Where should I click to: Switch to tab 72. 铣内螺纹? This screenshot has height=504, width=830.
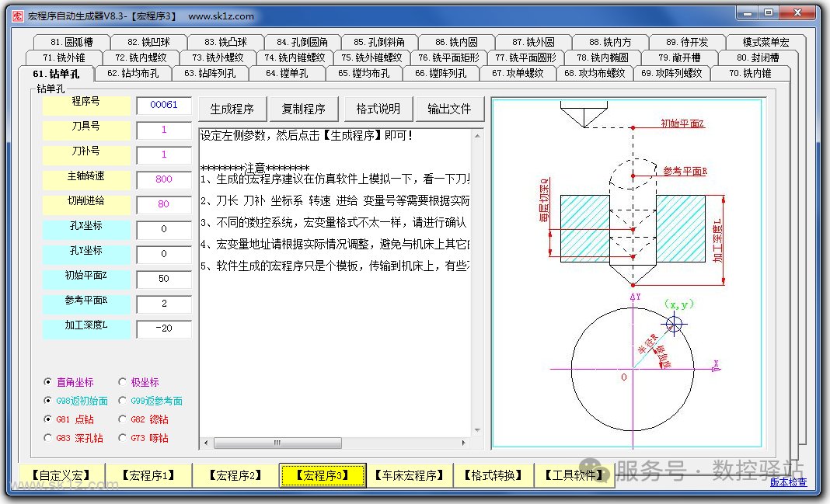pos(140,57)
